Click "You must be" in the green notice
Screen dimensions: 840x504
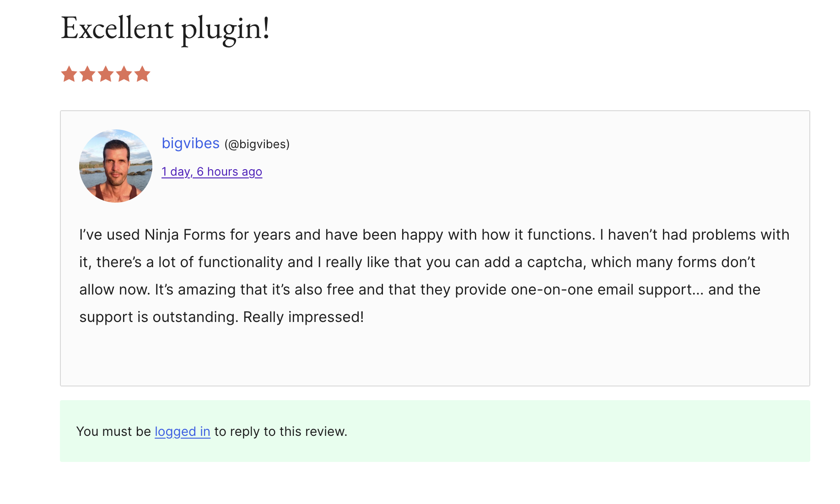tap(113, 431)
